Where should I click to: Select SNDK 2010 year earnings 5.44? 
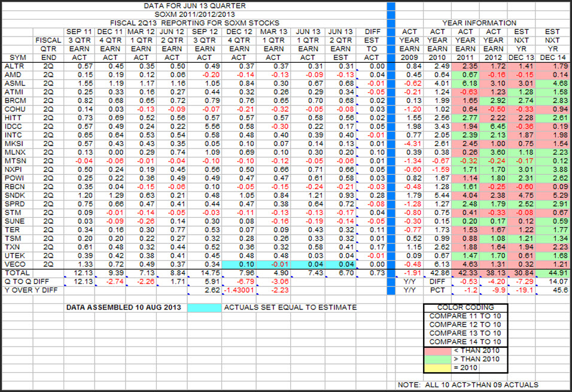(437, 196)
